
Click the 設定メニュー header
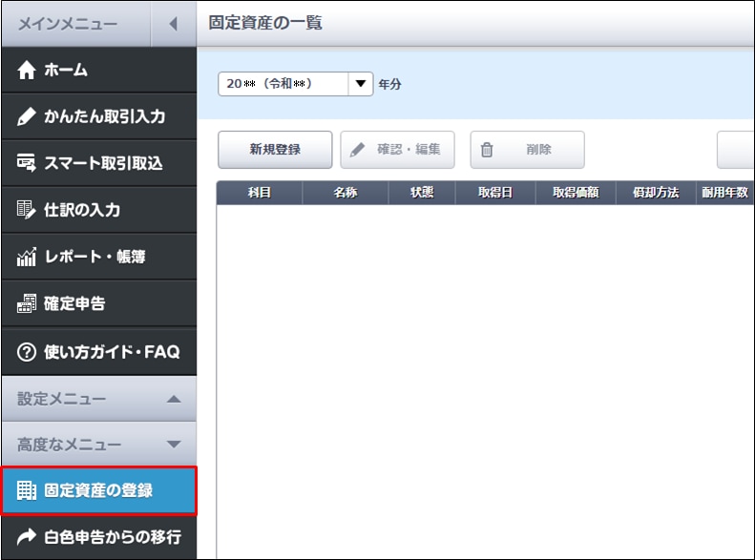tap(98, 399)
